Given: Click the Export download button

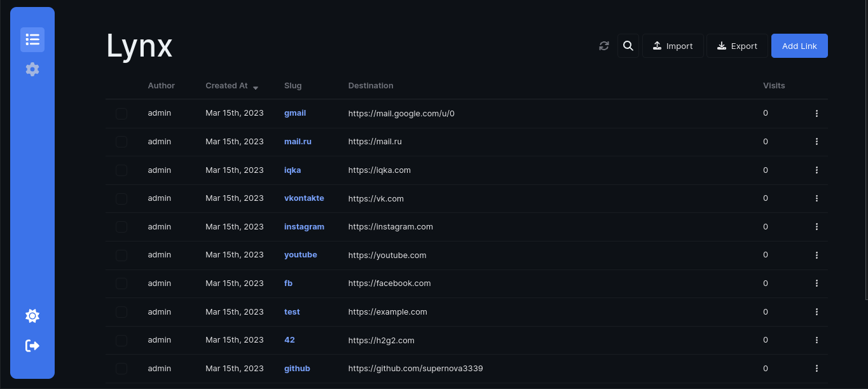Looking at the screenshot, I should pyautogui.click(x=737, y=46).
